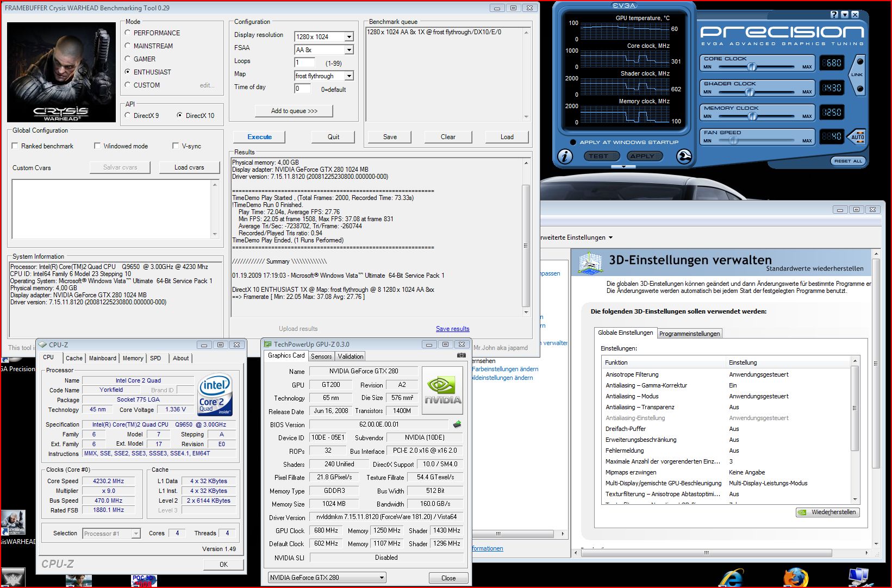
Task: Open FSAA dropdown
Action: coord(349,49)
